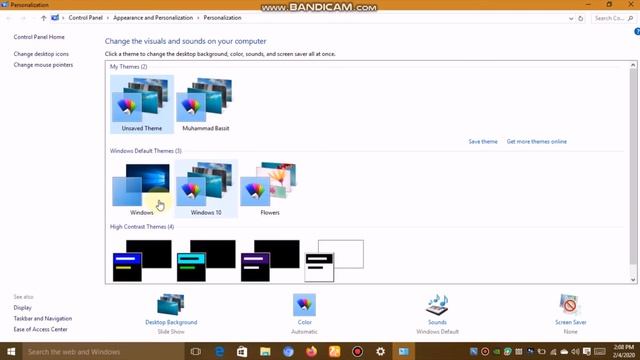This screenshot has height=360, width=640.
Task: Launch Chromium browser from taskbar
Action: point(288,351)
